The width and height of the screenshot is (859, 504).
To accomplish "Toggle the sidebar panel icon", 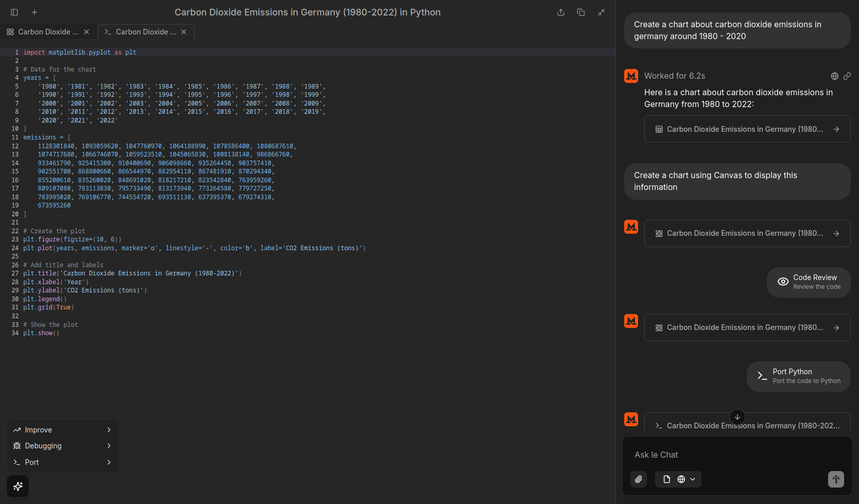I will pos(14,12).
